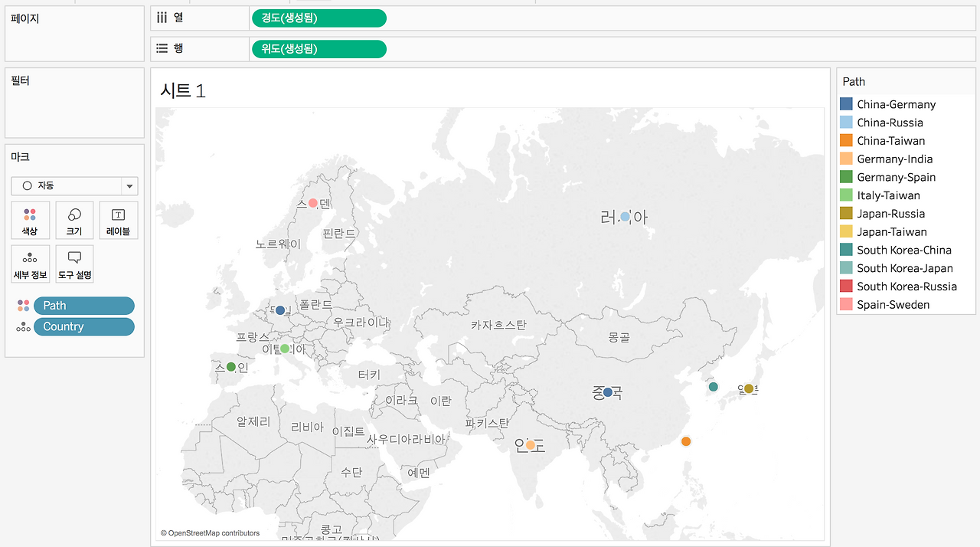Select South Korea-Russia legend label
Image resolution: width=980 pixels, height=547 pixels.
[x=906, y=287]
